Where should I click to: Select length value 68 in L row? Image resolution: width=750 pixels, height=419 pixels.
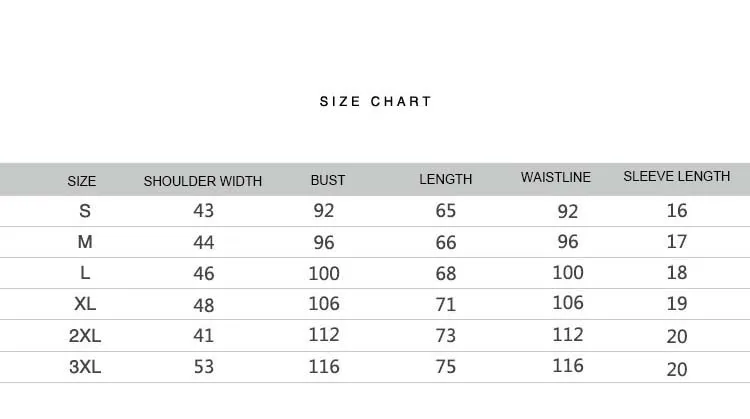coord(446,274)
